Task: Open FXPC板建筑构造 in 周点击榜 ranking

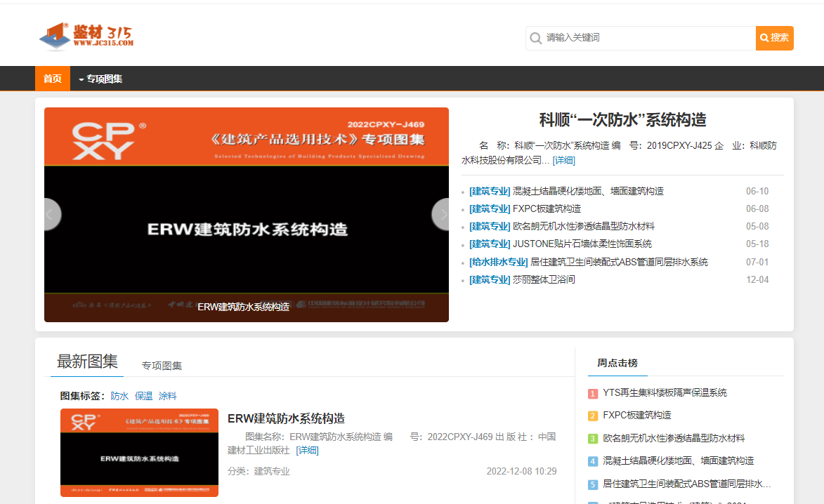Action: pos(637,416)
